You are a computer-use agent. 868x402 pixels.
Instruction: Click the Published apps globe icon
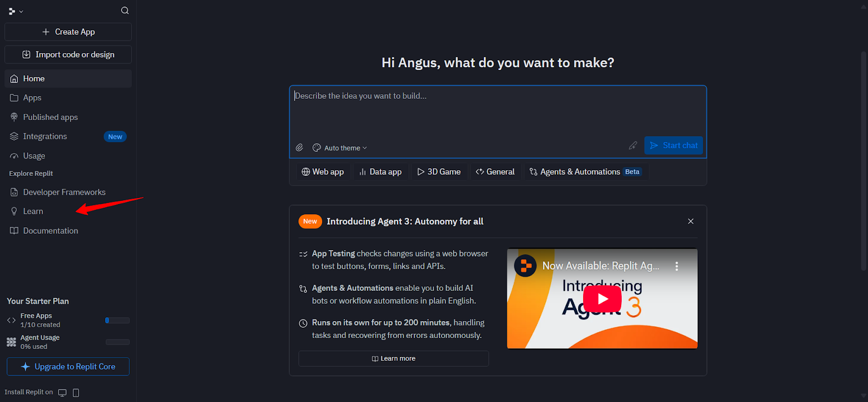pyautogui.click(x=14, y=117)
